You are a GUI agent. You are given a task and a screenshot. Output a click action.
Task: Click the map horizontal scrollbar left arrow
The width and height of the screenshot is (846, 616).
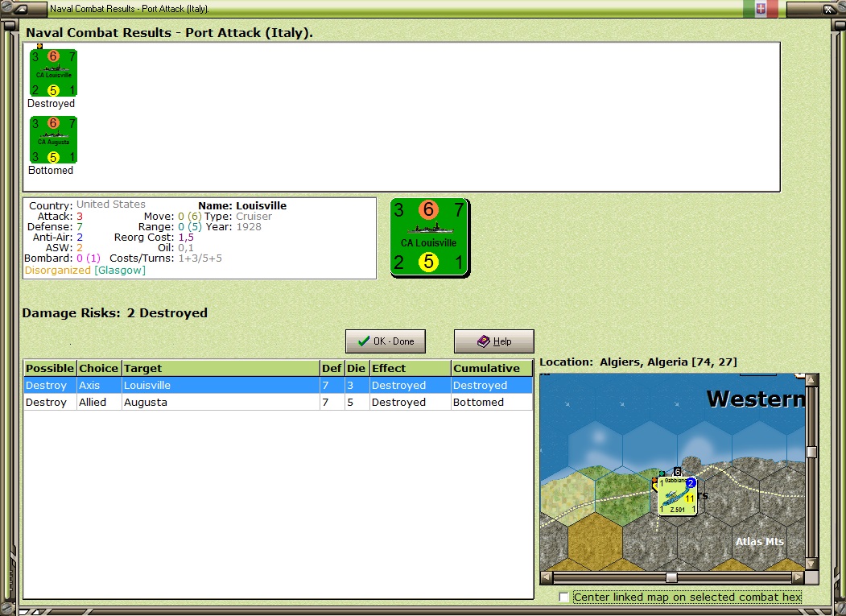point(546,577)
